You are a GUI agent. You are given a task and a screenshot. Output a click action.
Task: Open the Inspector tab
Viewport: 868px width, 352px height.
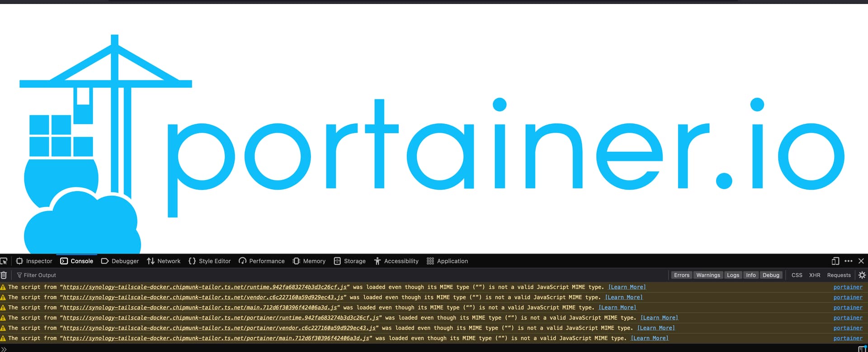coord(34,261)
